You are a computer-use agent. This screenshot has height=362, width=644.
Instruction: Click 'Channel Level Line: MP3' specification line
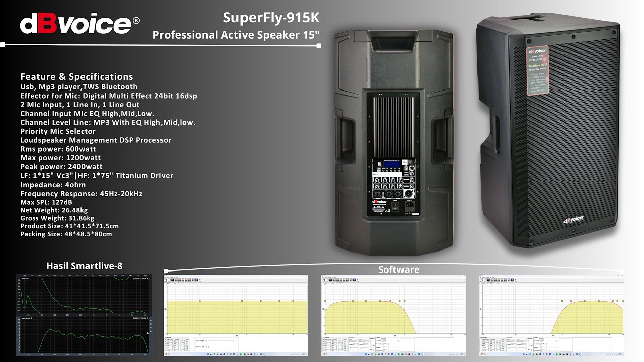pyautogui.click(x=108, y=122)
